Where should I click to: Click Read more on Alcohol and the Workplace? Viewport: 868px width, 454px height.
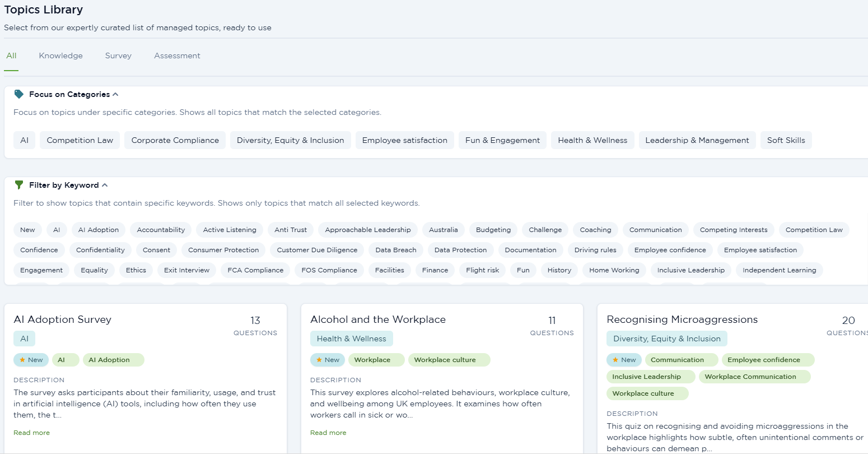click(328, 433)
